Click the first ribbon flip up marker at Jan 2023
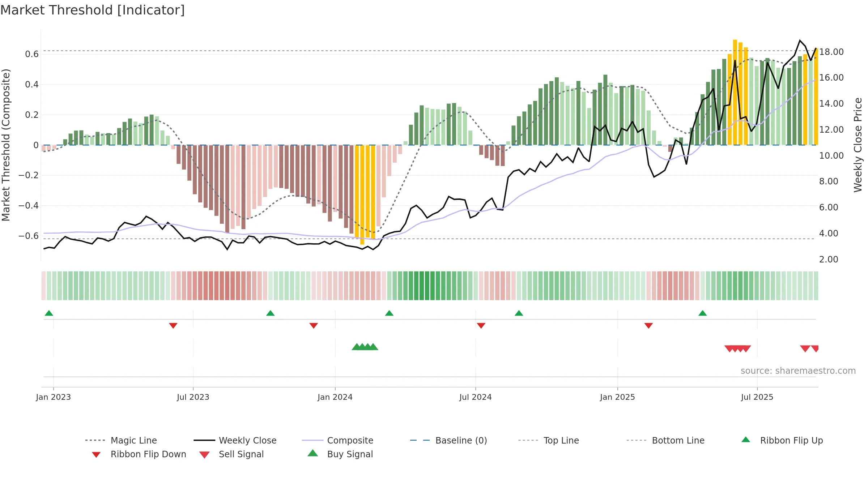Viewport: 868px width, 488px height. click(x=49, y=313)
